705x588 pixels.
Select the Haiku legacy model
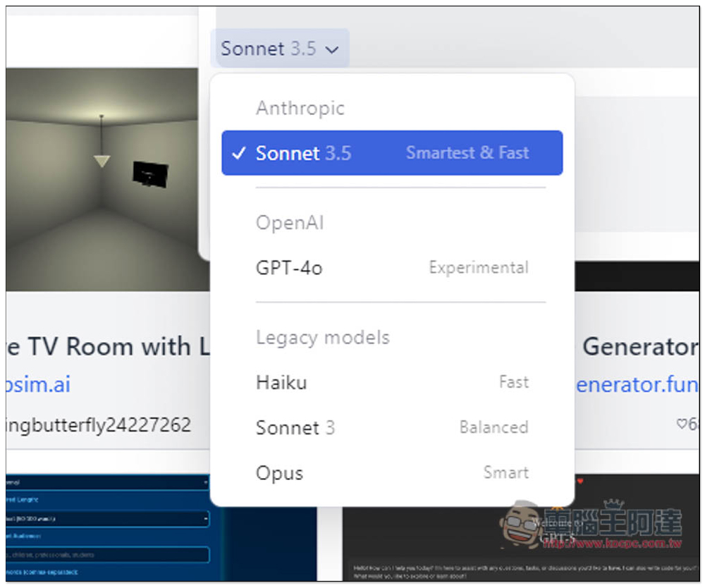[392, 383]
